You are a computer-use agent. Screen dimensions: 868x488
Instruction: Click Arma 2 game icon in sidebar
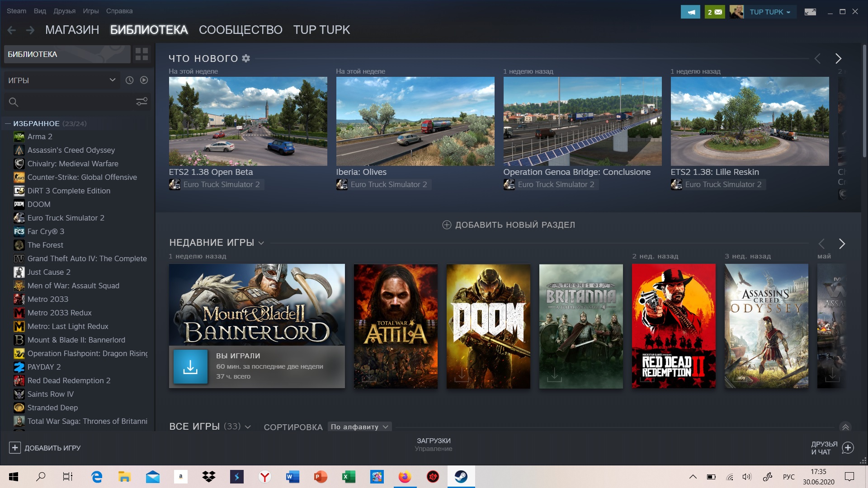coord(19,136)
